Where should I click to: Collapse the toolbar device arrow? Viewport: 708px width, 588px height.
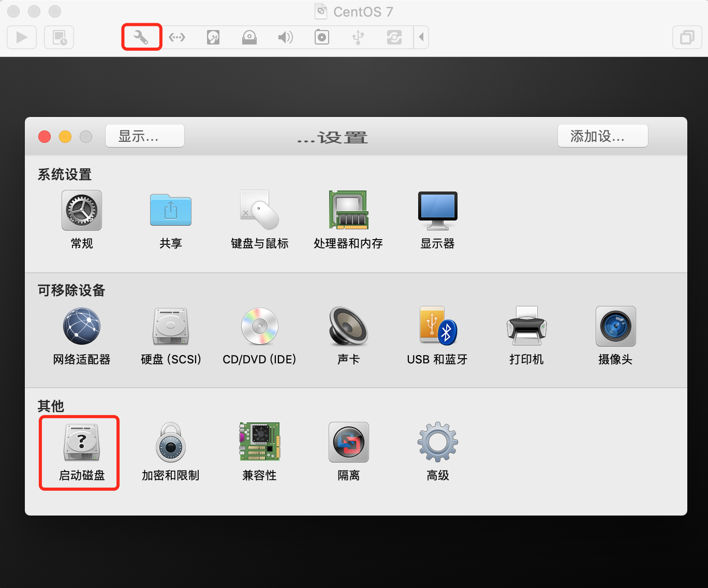[421, 37]
